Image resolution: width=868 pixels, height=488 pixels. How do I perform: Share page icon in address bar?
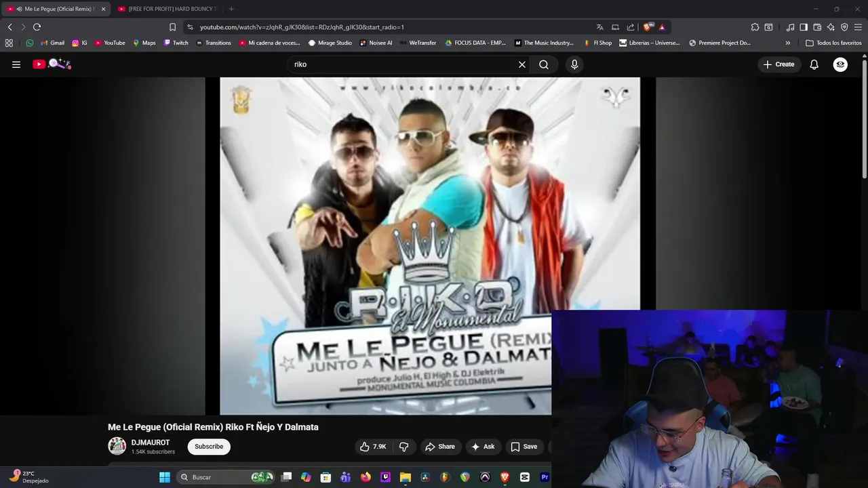[631, 27]
